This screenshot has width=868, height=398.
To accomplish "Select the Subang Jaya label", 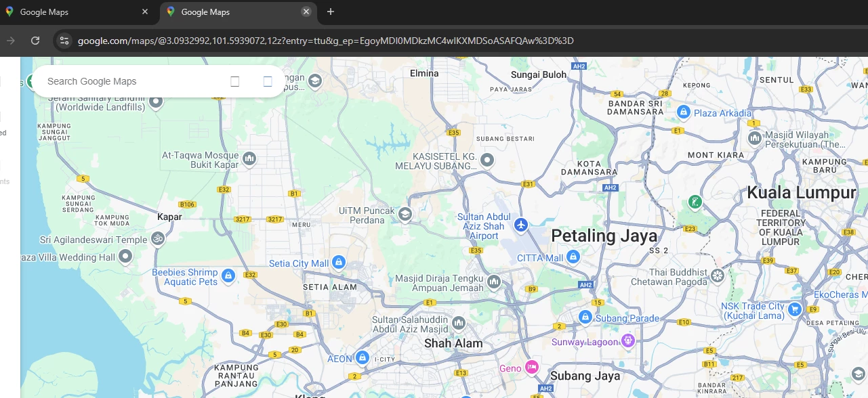I will pos(585,376).
